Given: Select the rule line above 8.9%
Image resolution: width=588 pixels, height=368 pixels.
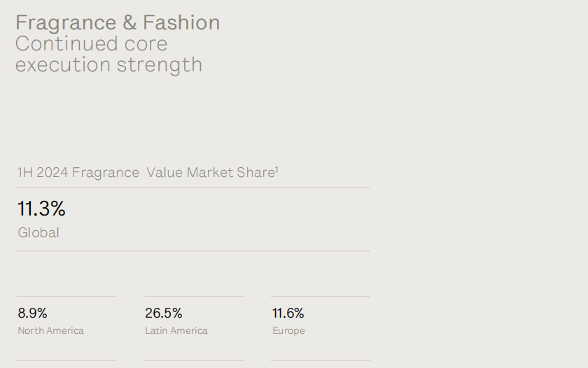Looking at the screenshot, I should (x=66, y=297).
